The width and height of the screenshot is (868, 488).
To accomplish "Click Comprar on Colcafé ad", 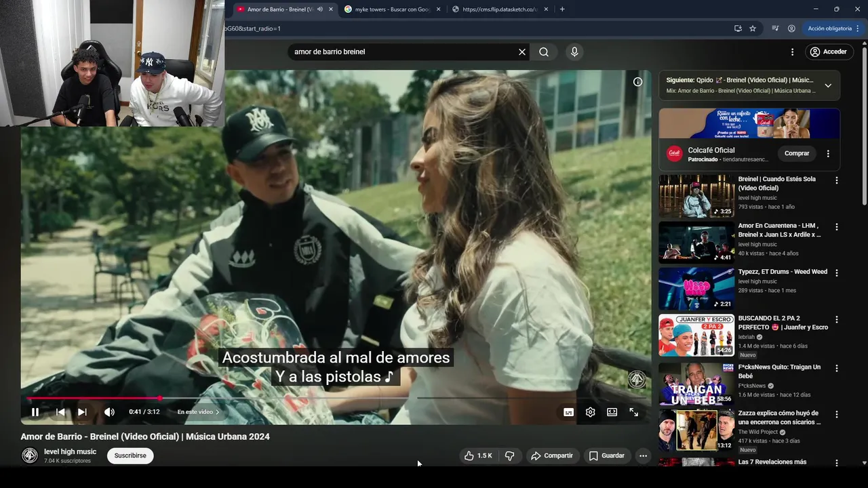I will (797, 153).
